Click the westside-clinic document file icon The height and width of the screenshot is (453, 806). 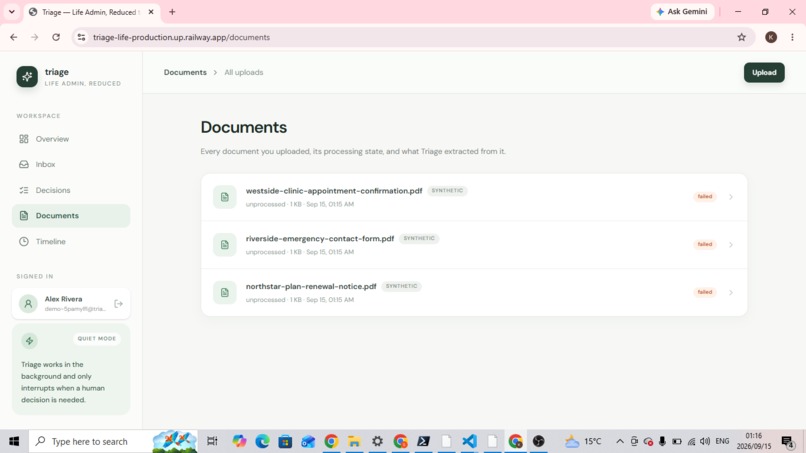225,197
